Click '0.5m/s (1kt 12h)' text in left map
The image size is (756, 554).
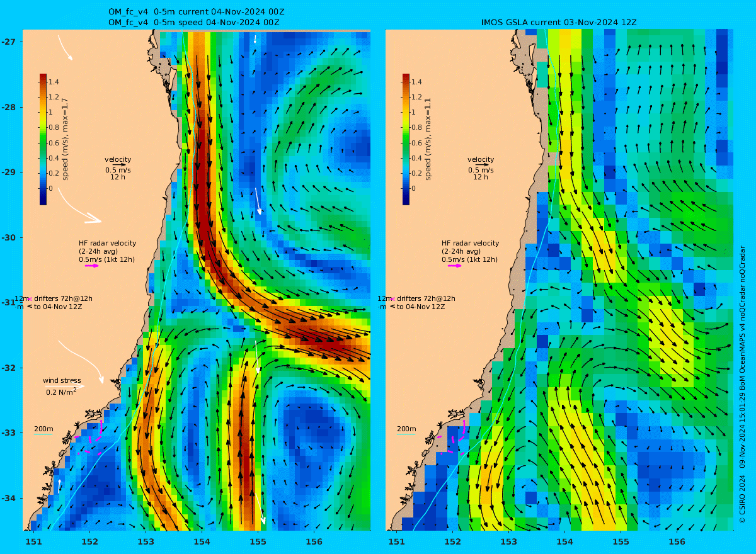pos(107,259)
